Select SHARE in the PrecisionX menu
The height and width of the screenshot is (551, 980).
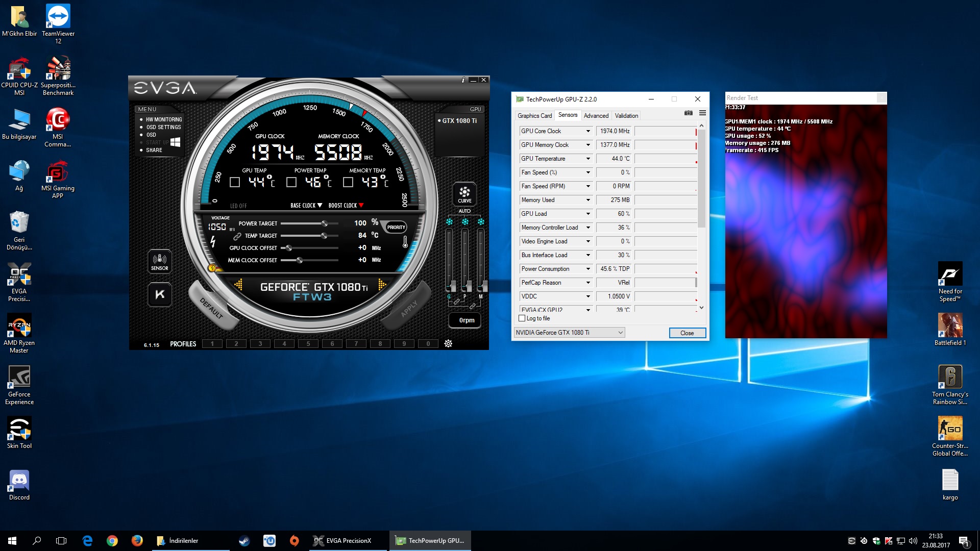coord(154,150)
